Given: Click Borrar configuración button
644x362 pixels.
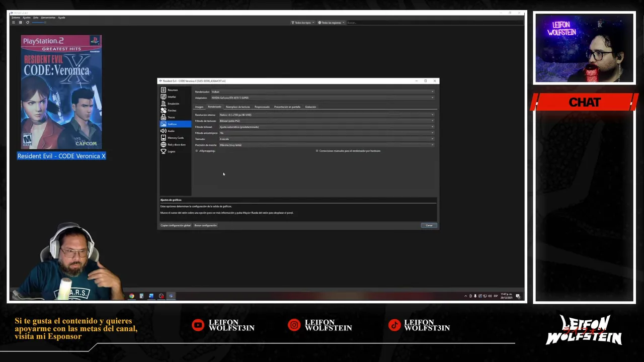Looking at the screenshot, I should click(205, 225).
